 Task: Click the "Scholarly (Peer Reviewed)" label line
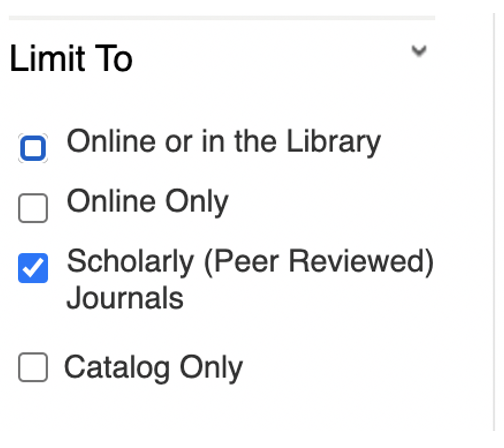tap(250, 262)
